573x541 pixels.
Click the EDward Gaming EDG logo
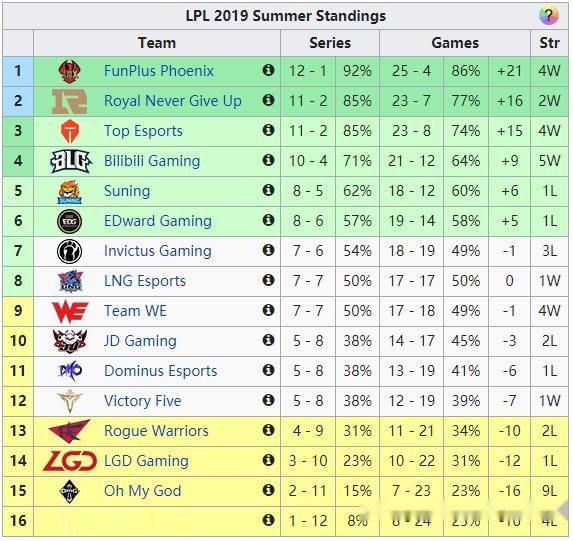pyautogui.click(x=69, y=222)
